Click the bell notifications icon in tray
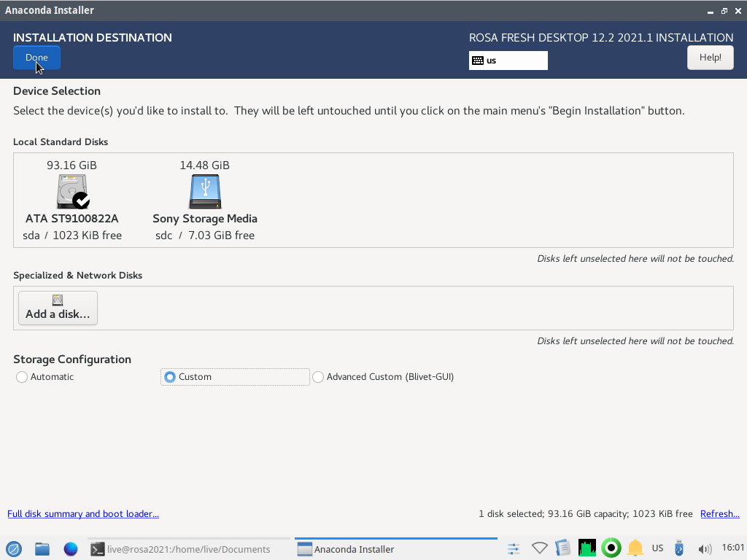This screenshot has height=560, width=747. tap(635, 548)
